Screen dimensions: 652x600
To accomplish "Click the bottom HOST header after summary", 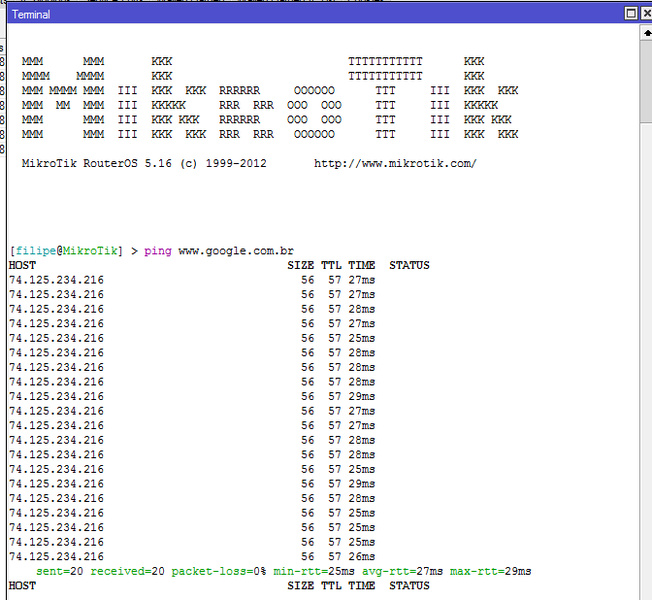I will [x=22, y=585].
